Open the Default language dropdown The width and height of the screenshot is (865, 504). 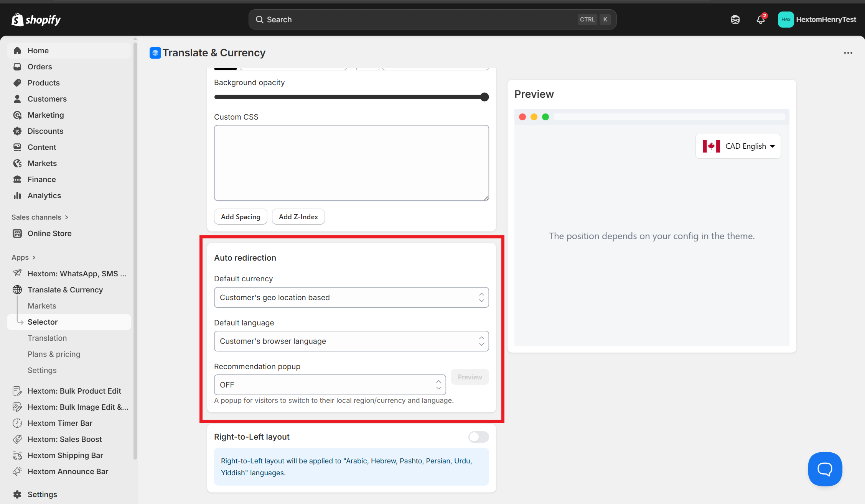coord(351,341)
